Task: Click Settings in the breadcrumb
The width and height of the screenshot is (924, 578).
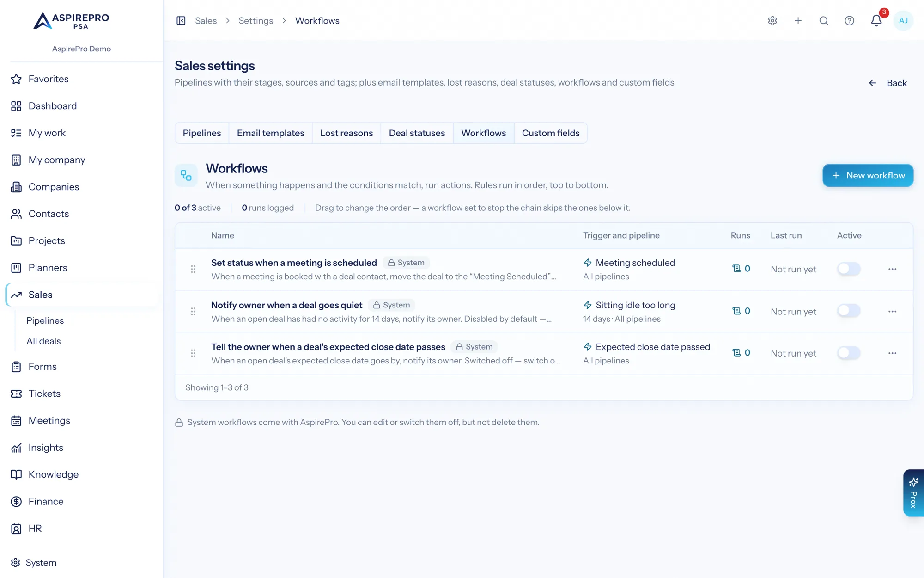Action: [x=256, y=21]
